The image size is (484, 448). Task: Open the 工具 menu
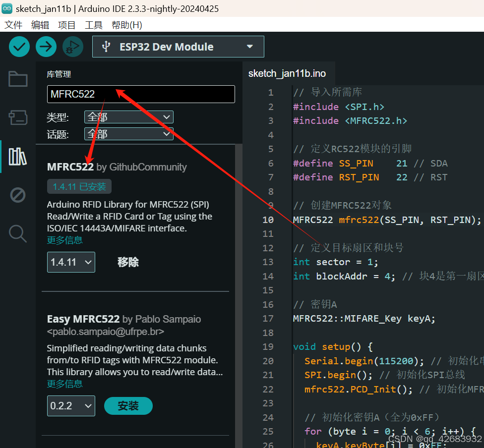(x=94, y=25)
